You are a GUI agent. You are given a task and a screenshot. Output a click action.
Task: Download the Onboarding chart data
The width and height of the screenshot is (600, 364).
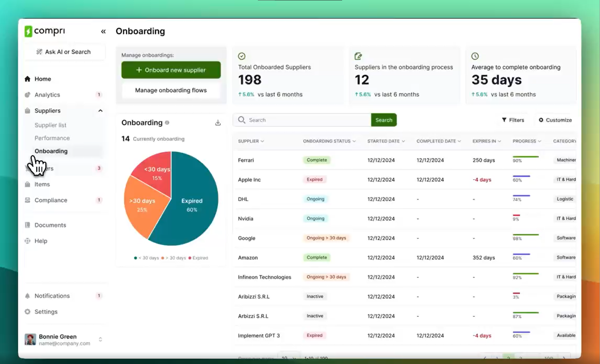[x=218, y=122]
